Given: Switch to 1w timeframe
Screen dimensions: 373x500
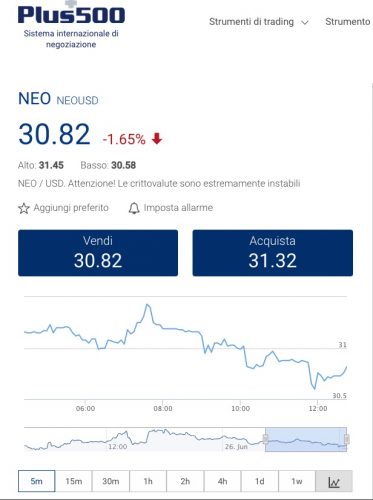Looking at the screenshot, I should pyautogui.click(x=297, y=481).
